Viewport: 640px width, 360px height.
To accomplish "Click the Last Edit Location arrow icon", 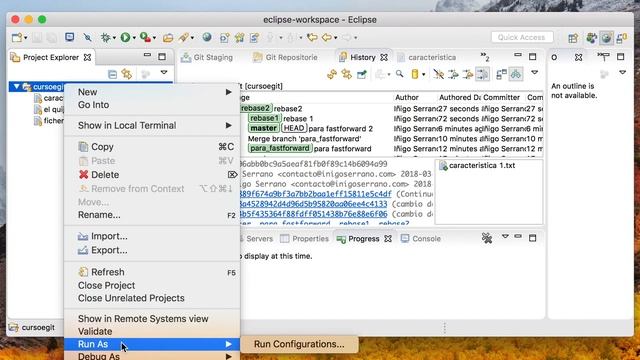I will pos(312,38).
